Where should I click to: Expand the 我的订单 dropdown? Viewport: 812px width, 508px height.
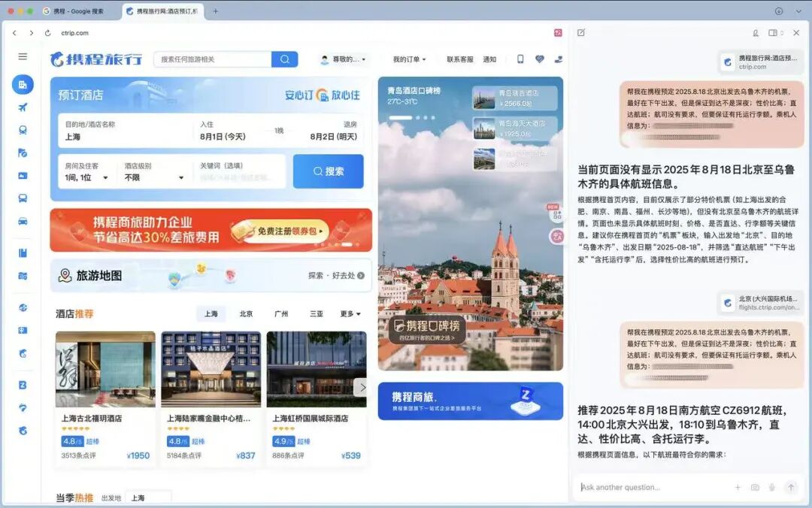[x=410, y=59]
